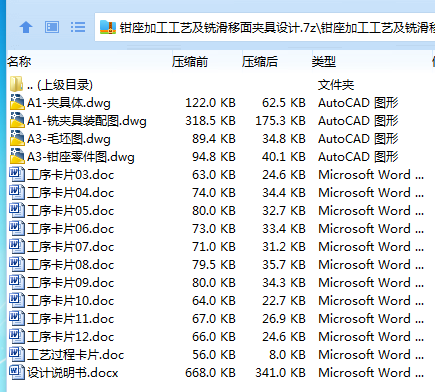Image resolution: width=435 pixels, height=392 pixels.
Task: Select file name A1-夹具体.dwg
Action: click(x=69, y=103)
